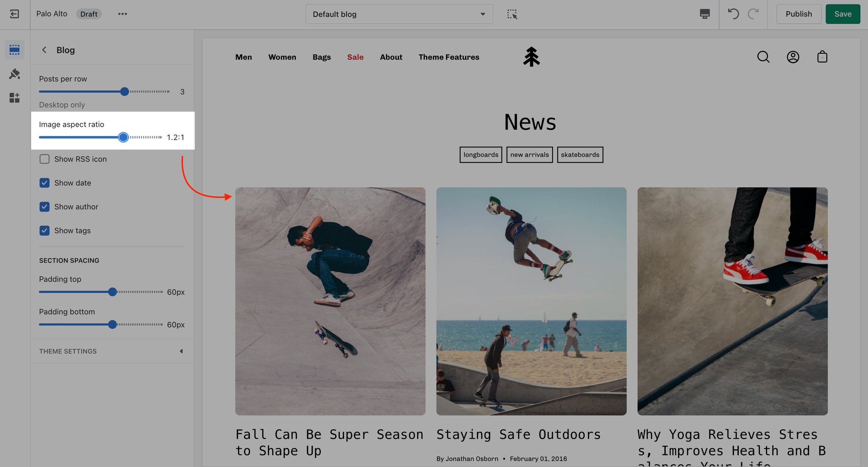Activate the inspector selection tool icon

point(512,14)
